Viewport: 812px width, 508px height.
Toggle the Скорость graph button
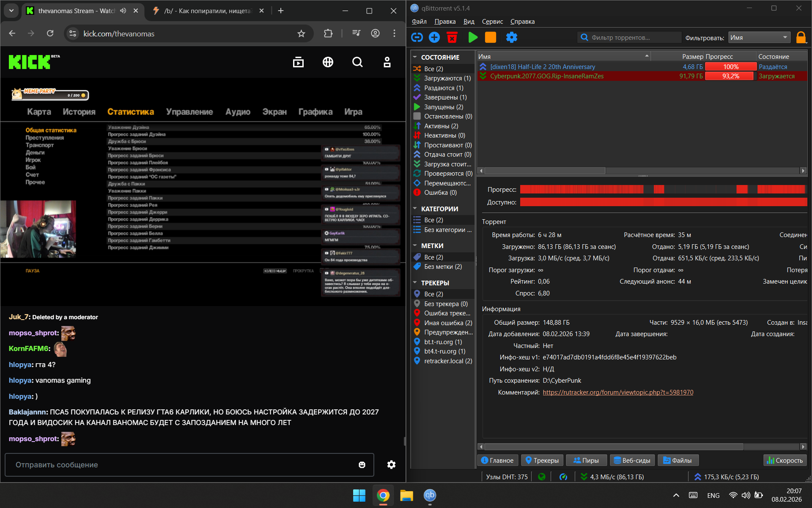click(785, 460)
